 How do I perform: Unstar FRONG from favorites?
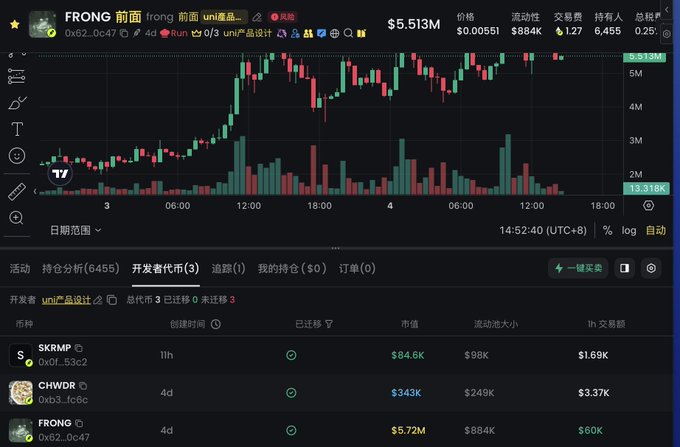click(x=15, y=24)
